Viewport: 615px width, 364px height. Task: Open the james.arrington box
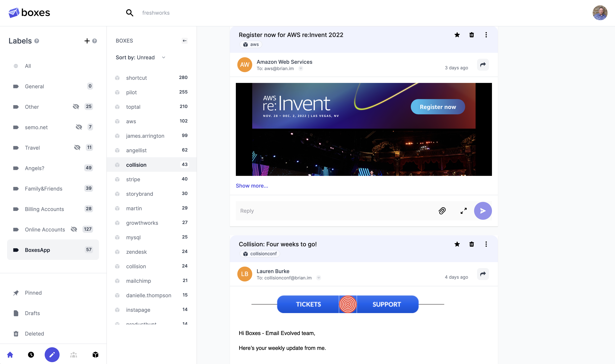click(x=152, y=136)
